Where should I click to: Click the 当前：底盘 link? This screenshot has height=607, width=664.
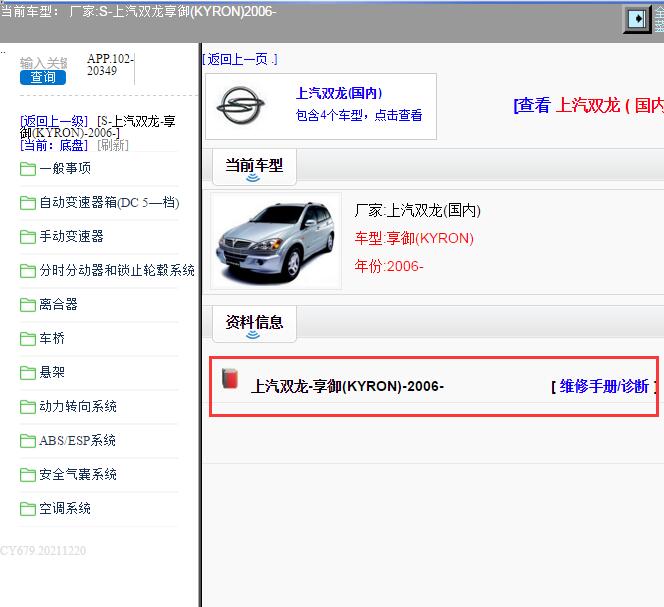[x=54, y=145]
